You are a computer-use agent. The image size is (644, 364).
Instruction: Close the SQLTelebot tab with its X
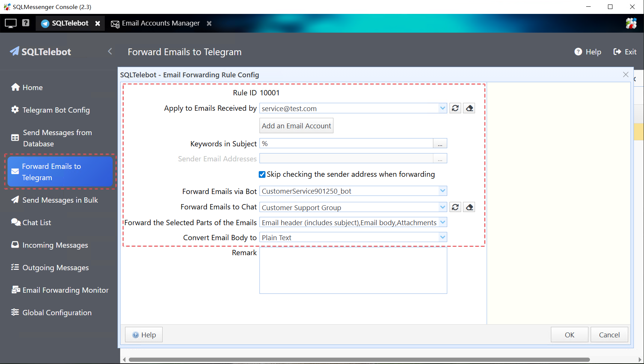98,23
